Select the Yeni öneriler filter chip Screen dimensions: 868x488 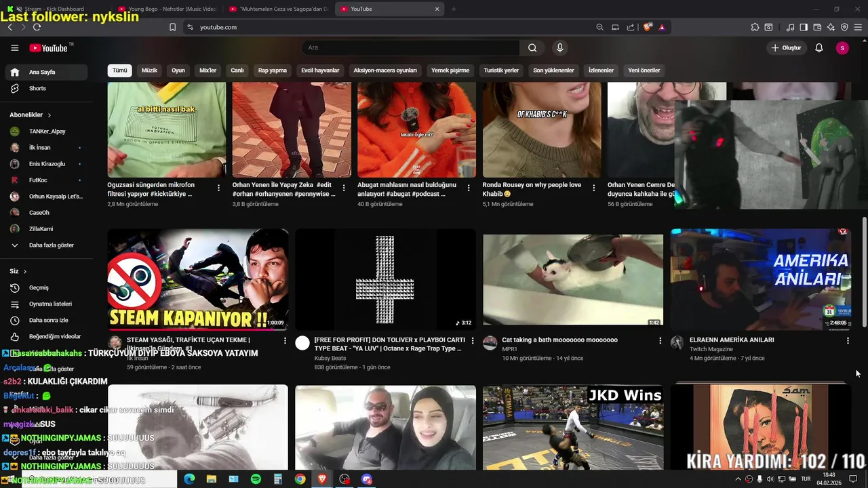coord(644,70)
